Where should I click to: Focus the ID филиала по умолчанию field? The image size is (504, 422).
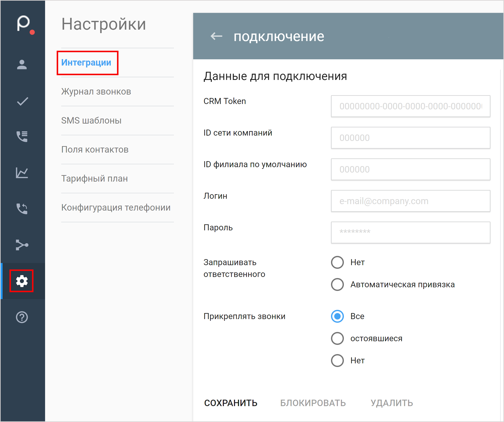pyautogui.click(x=410, y=169)
